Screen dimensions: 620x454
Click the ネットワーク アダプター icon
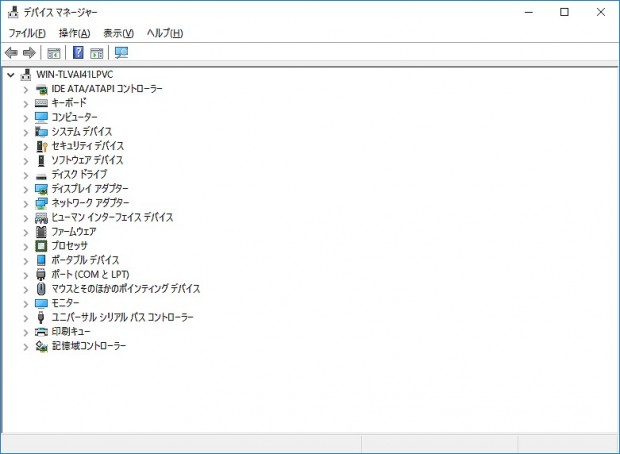point(41,203)
